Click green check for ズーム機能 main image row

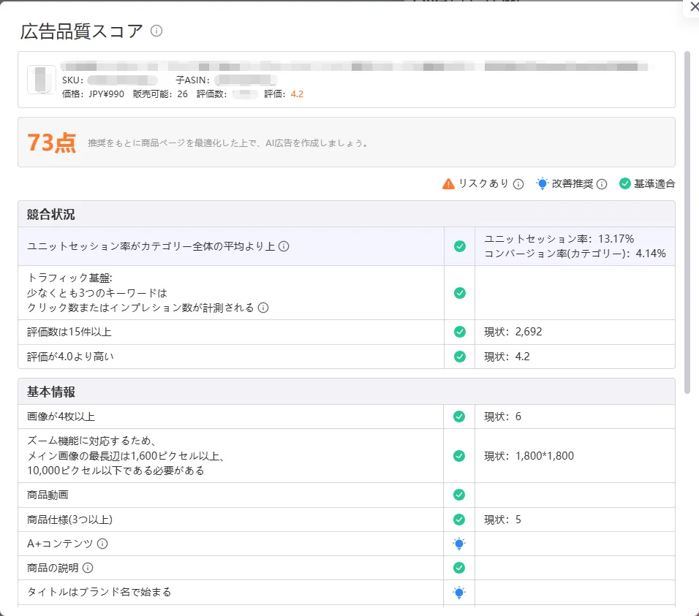click(459, 456)
